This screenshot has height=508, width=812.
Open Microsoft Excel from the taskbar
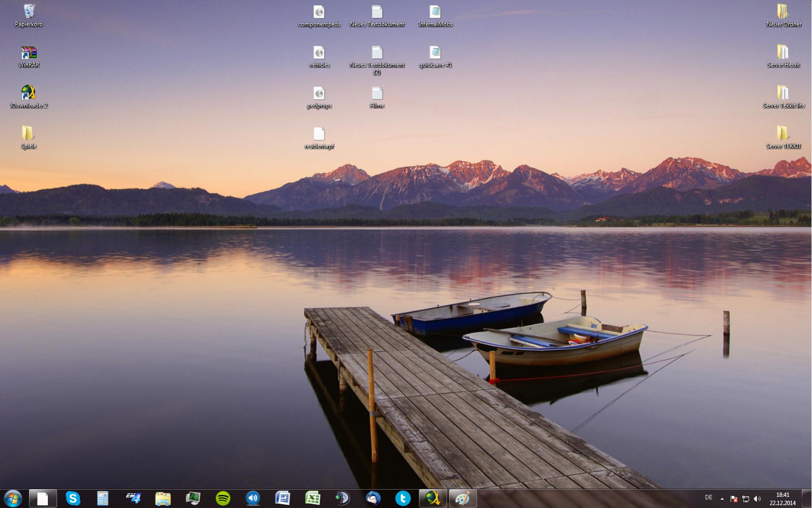tap(313, 498)
